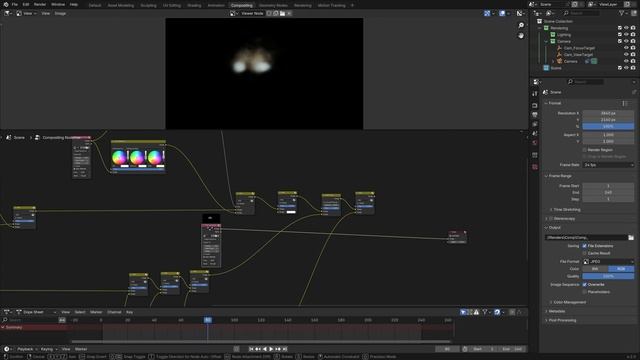Click the open image folder icon in viewer header
This screenshot has width=640, height=360.
pyautogui.click(x=282, y=13)
